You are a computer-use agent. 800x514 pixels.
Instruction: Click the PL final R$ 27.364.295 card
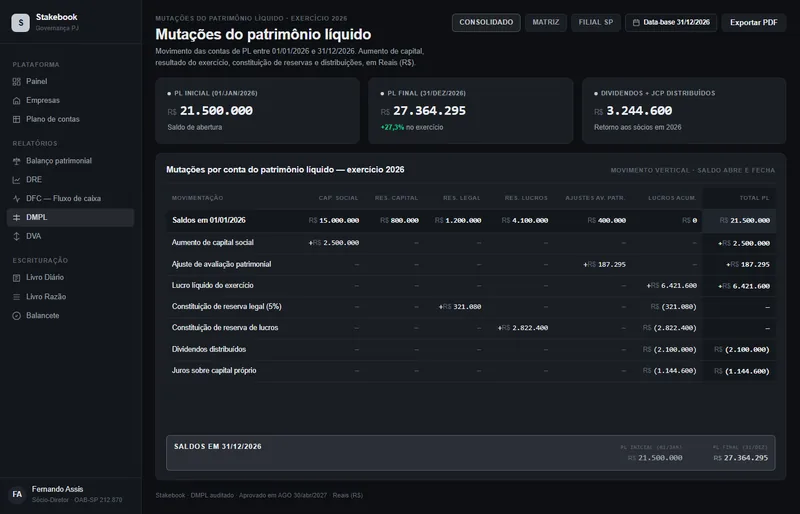(x=470, y=110)
